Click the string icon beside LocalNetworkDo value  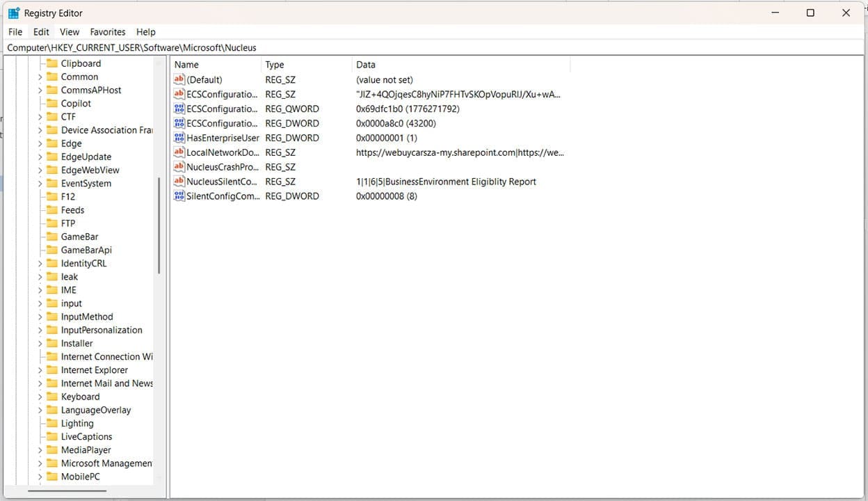tap(180, 152)
